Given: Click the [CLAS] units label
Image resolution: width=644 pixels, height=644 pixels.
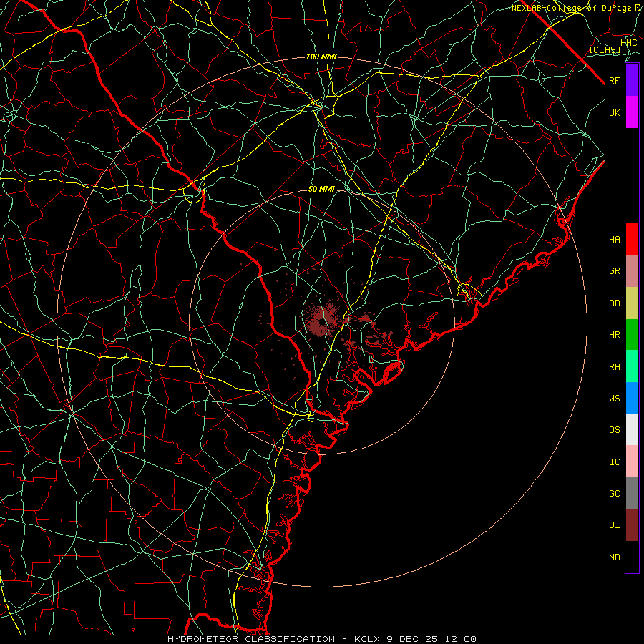Looking at the screenshot, I should (605, 49).
